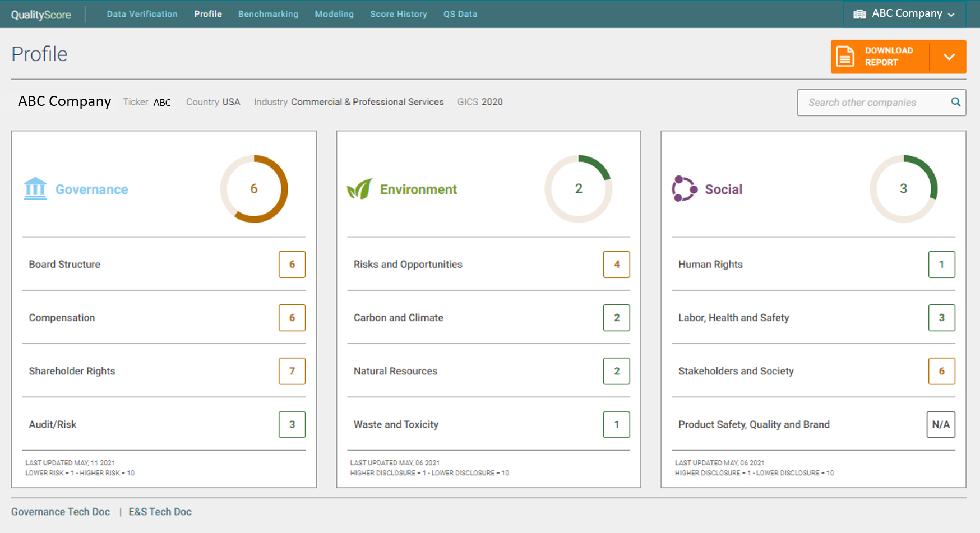Select the Stakeholders and Society label
The image size is (980, 533).
736,371
